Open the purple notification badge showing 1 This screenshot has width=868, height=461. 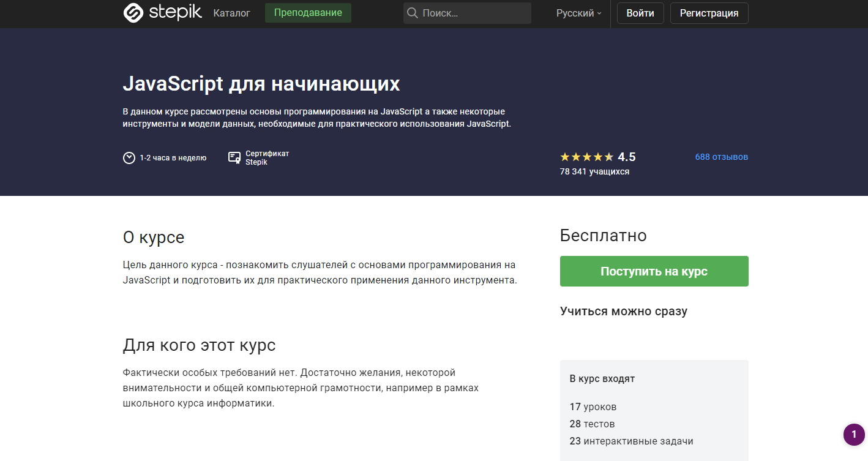[x=854, y=434]
